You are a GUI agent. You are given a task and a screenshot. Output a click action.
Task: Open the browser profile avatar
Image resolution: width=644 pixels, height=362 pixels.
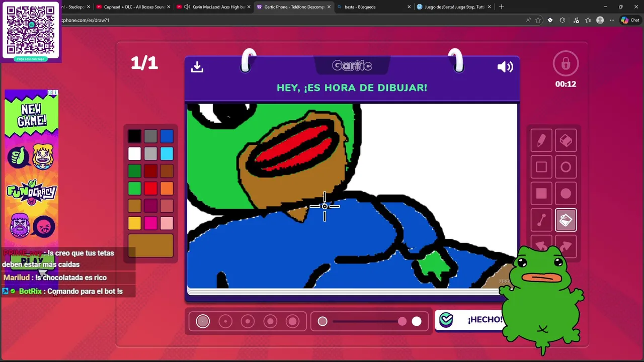pos(600,20)
